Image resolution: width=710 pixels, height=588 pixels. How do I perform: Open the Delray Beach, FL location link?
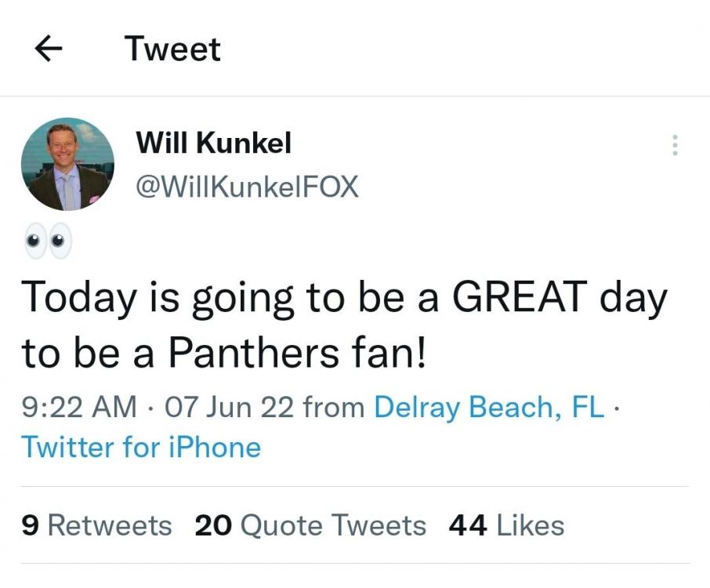[x=490, y=407]
